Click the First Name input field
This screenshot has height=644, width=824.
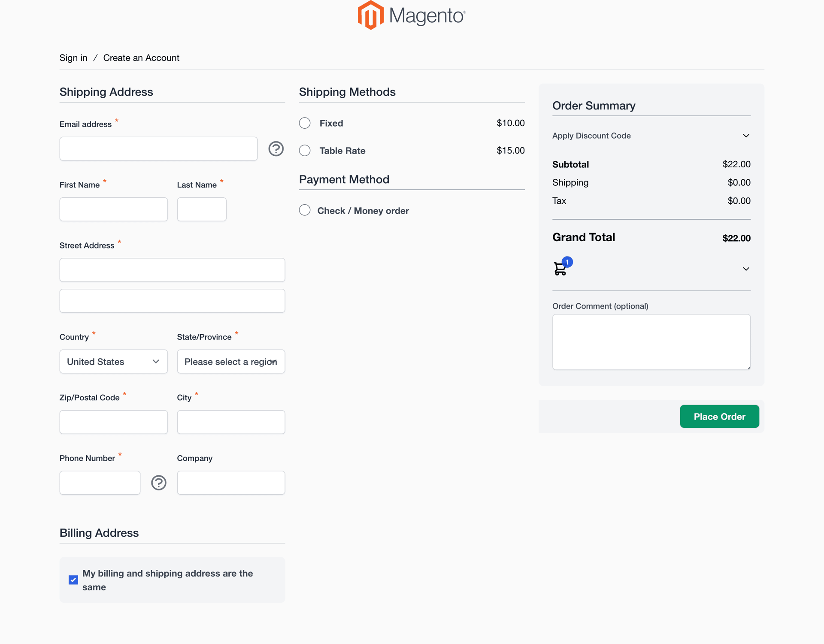pyautogui.click(x=113, y=209)
